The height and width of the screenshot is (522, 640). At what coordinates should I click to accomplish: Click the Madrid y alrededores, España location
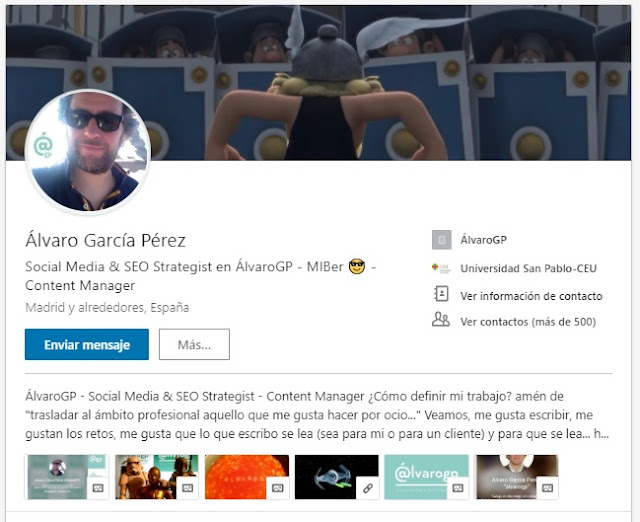107,307
